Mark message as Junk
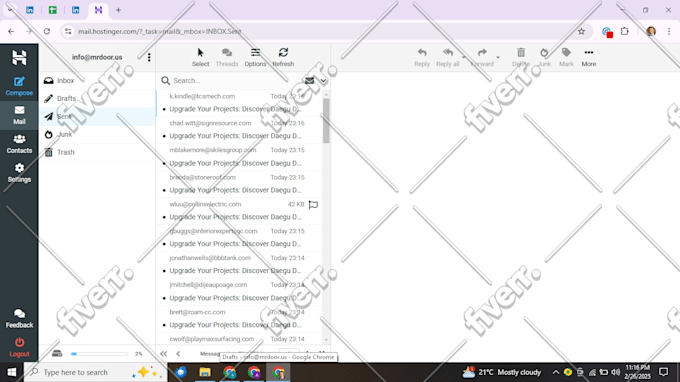 tap(544, 57)
